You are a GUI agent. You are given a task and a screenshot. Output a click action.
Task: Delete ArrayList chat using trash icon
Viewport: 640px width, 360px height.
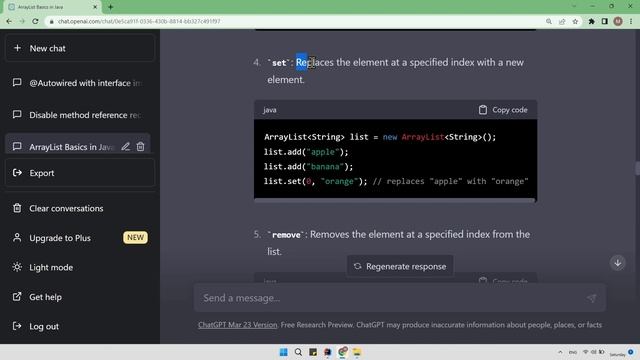140,147
